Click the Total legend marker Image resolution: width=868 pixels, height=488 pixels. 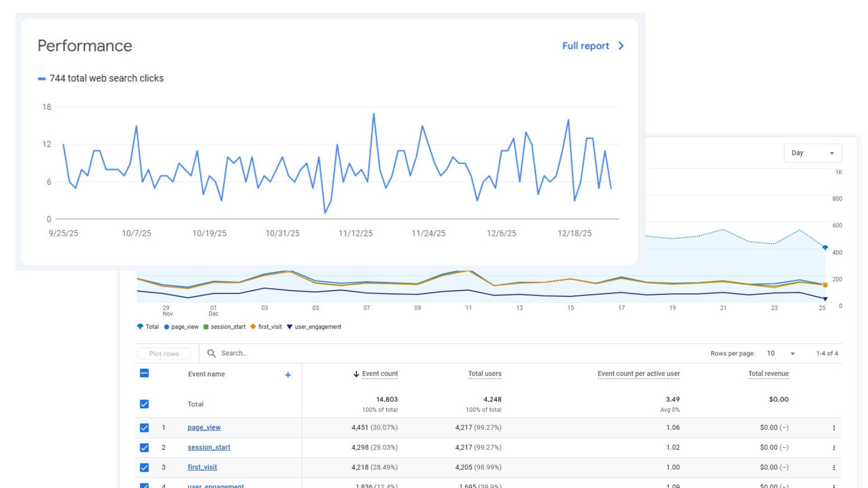(140, 326)
